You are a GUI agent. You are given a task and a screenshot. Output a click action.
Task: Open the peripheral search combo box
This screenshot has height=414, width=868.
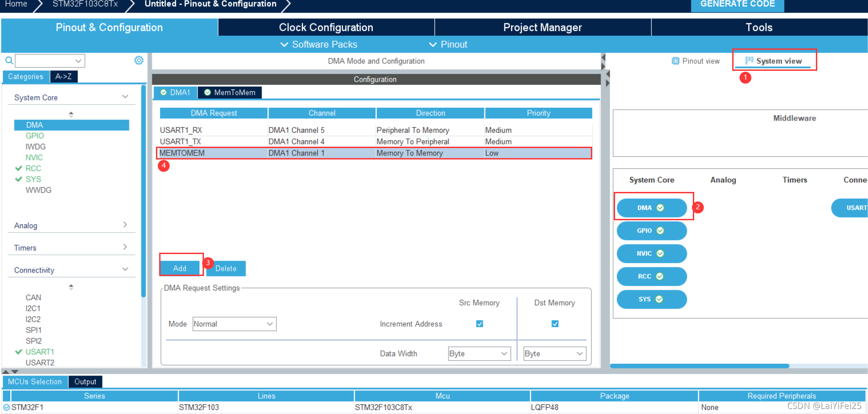point(50,60)
